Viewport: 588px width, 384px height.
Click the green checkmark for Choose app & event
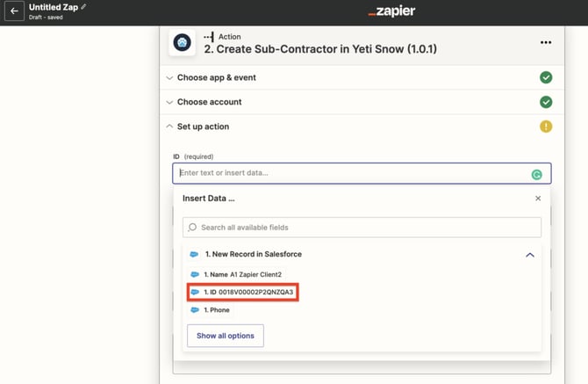545,77
